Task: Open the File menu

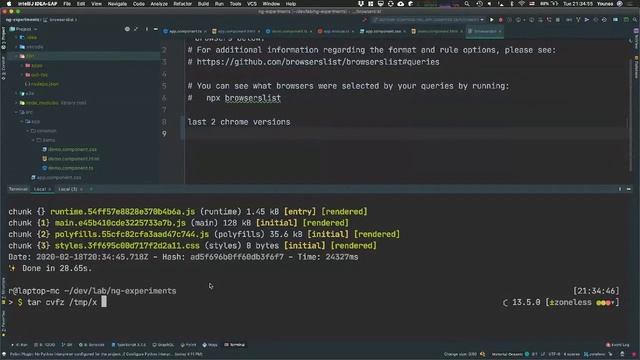Action: pos(67,4)
